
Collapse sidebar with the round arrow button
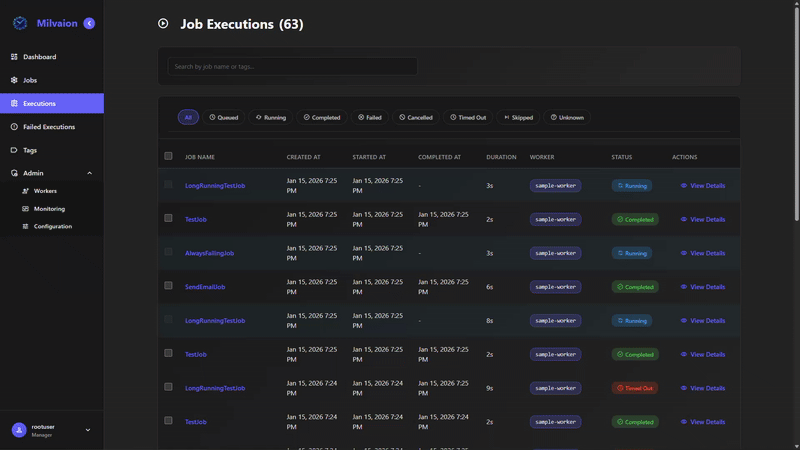pyautogui.click(x=89, y=23)
